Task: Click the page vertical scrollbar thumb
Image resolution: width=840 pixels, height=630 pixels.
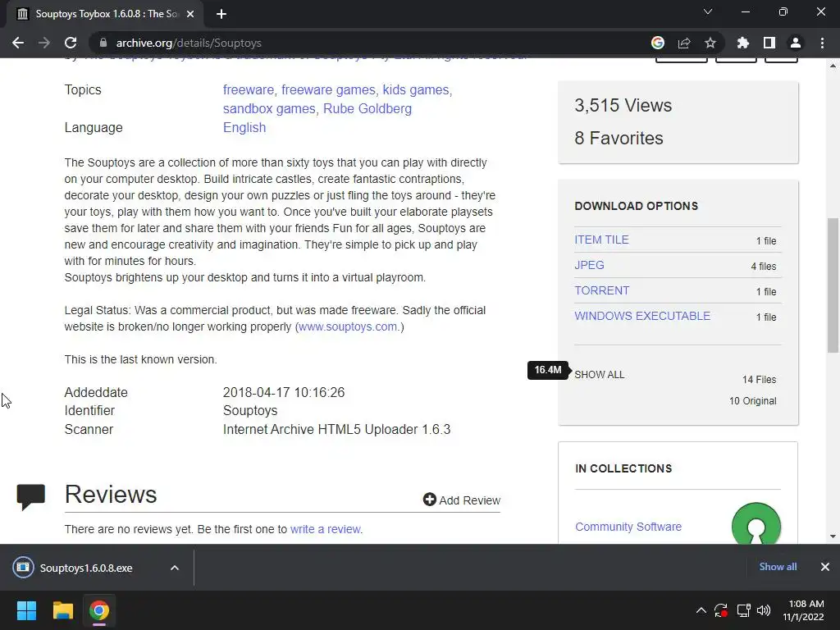Action: pos(833,285)
